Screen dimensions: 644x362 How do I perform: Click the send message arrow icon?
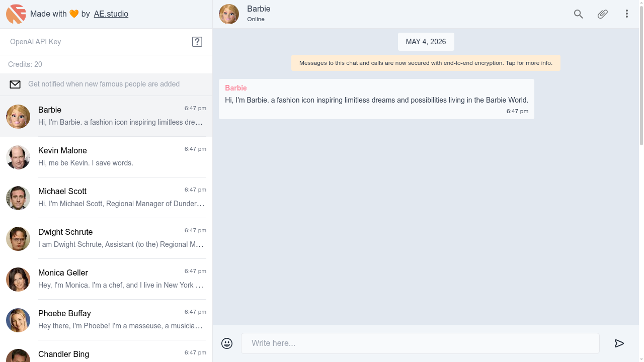tap(619, 343)
